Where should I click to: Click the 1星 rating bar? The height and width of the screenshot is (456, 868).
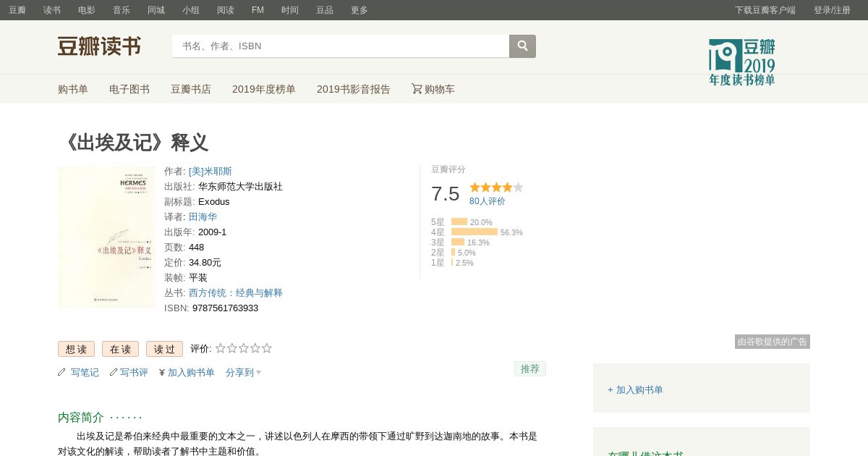tap(452, 262)
